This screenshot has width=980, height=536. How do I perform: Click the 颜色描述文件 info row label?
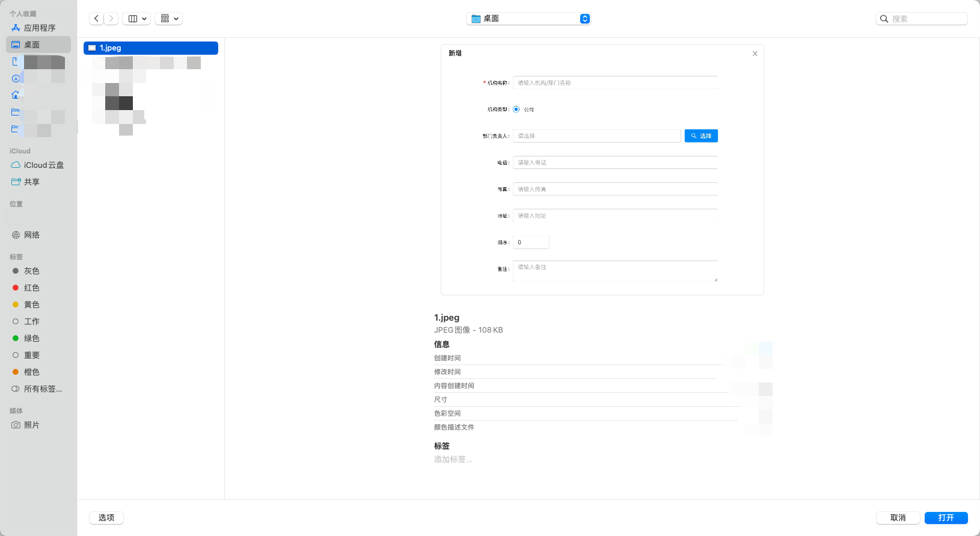[x=454, y=427]
